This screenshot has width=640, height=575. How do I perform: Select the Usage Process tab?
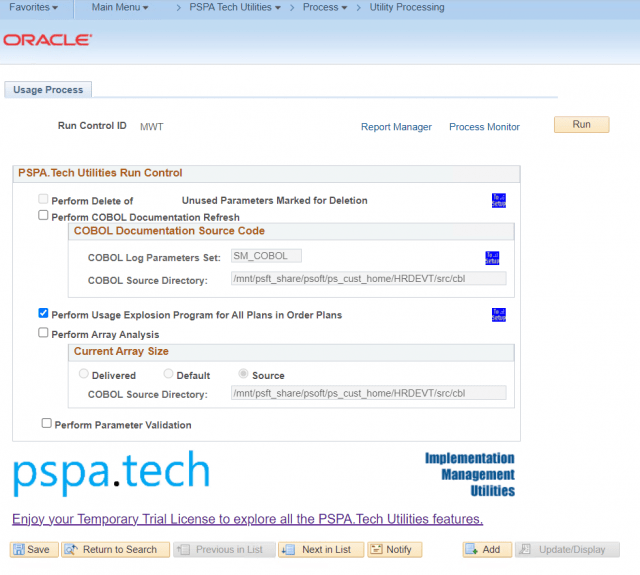coord(48,90)
